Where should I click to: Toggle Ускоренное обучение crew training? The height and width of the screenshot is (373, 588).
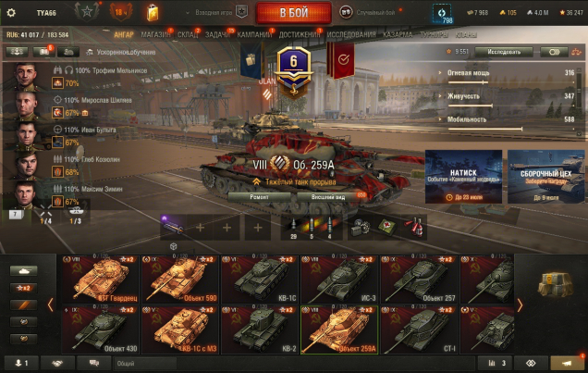[x=121, y=52]
